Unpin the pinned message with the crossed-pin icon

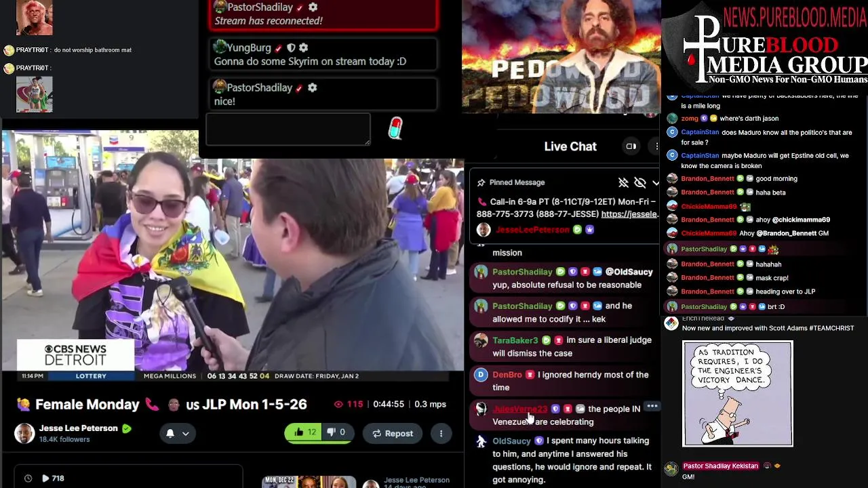(623, 182)
